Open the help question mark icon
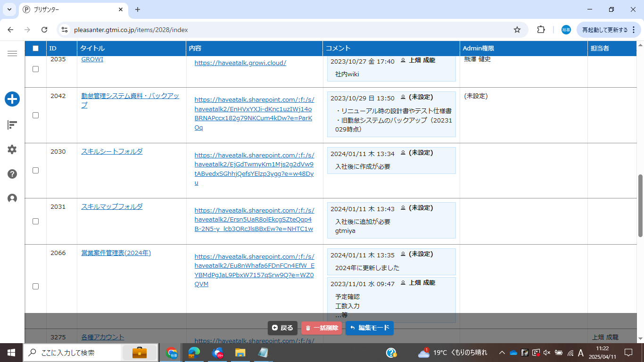Image resolution: width=644 pixels, height=362 pixels. click(x=12, y=174)
